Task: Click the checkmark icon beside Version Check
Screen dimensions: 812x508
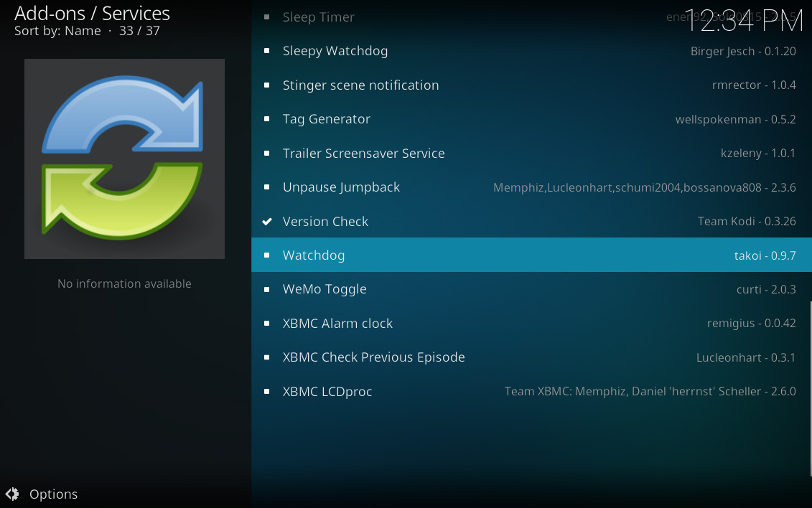Action: [x=266, y=222]
